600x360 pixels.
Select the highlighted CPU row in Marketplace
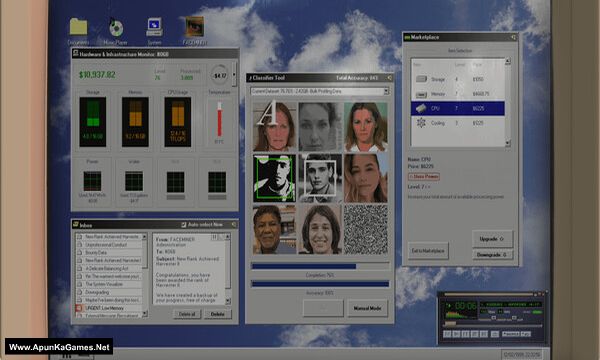pos(458,108)
